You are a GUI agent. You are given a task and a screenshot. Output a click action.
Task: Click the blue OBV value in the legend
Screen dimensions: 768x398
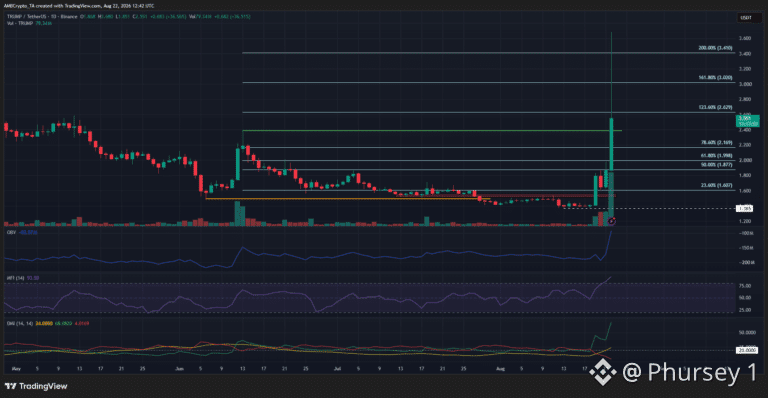click(28, 233)
